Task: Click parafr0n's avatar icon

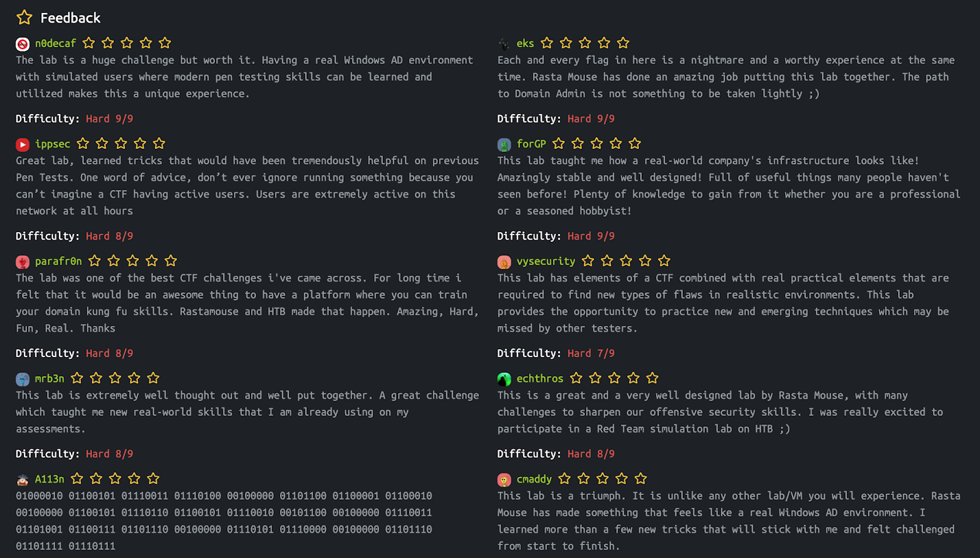Action: (23, 262)
